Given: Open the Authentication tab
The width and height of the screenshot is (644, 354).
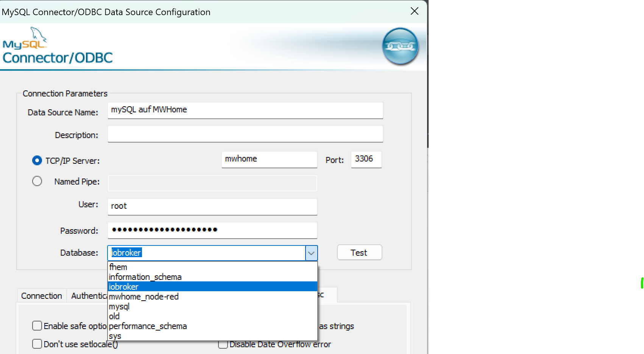Looking at the screenshot, I should pos(88,296).
